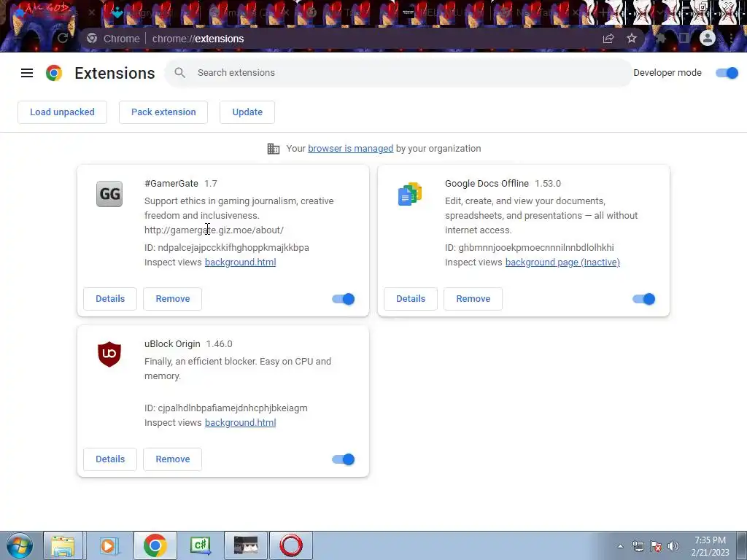The height and width of the screenshot is (560, 747).
Task: Click the Google Docs Offline extension icon
Action: (x=410, y=194)
